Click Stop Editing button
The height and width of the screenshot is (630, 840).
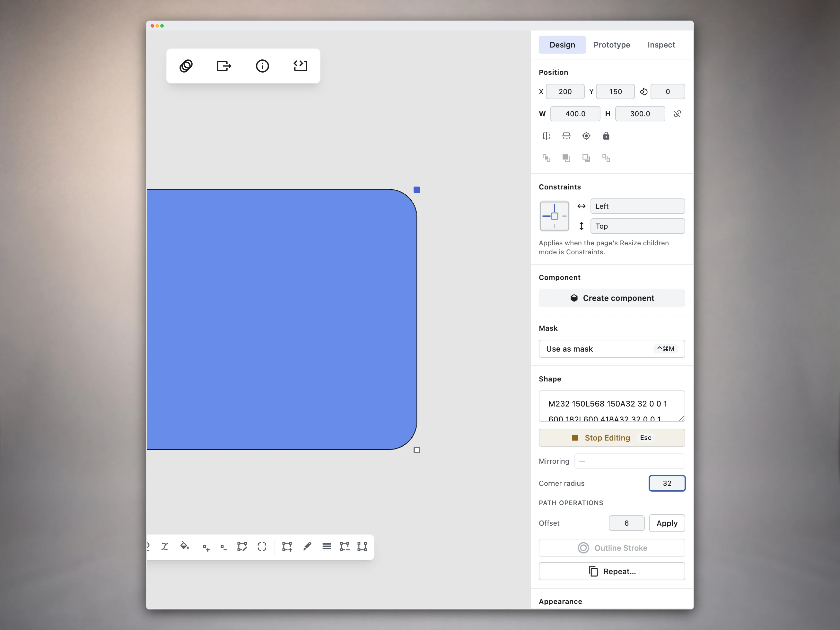coord(612,437)
